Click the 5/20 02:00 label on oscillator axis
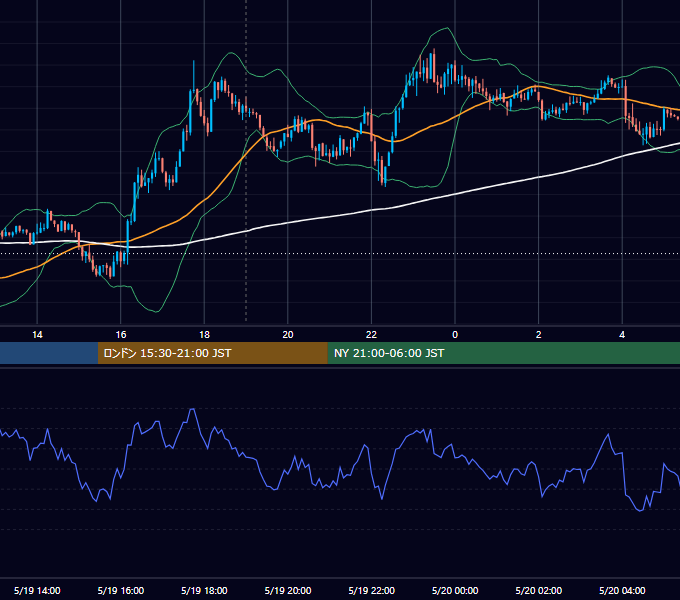The height and width of the screenshot is (600, 680). click(x=539, y=590)
